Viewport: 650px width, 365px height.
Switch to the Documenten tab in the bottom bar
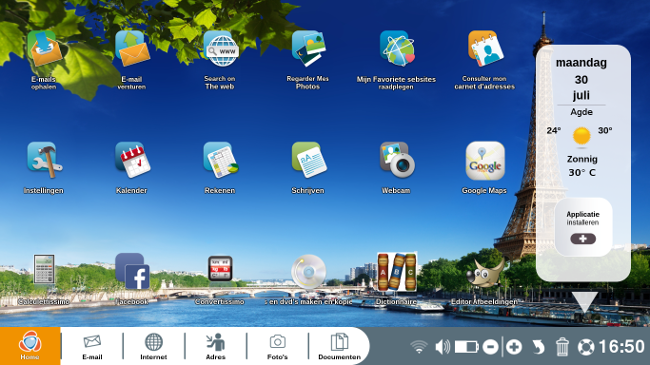340,346
